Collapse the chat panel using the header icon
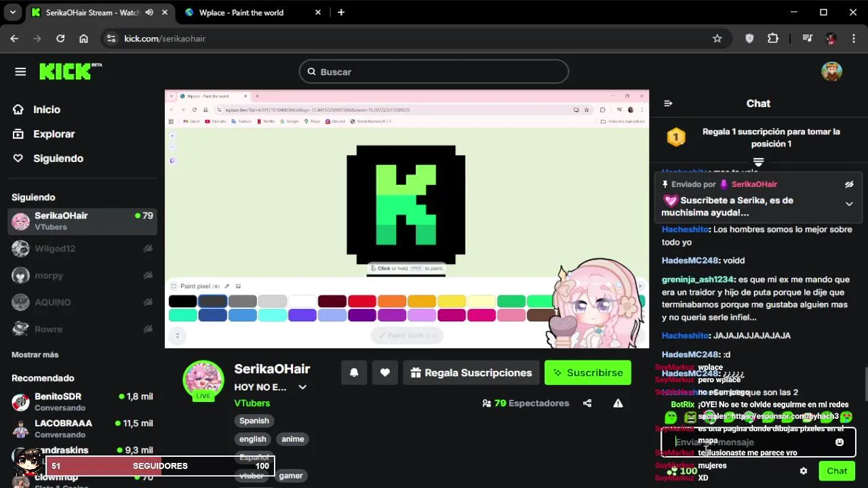This screenshot has width=868, height=488. (x=668, y=104)
